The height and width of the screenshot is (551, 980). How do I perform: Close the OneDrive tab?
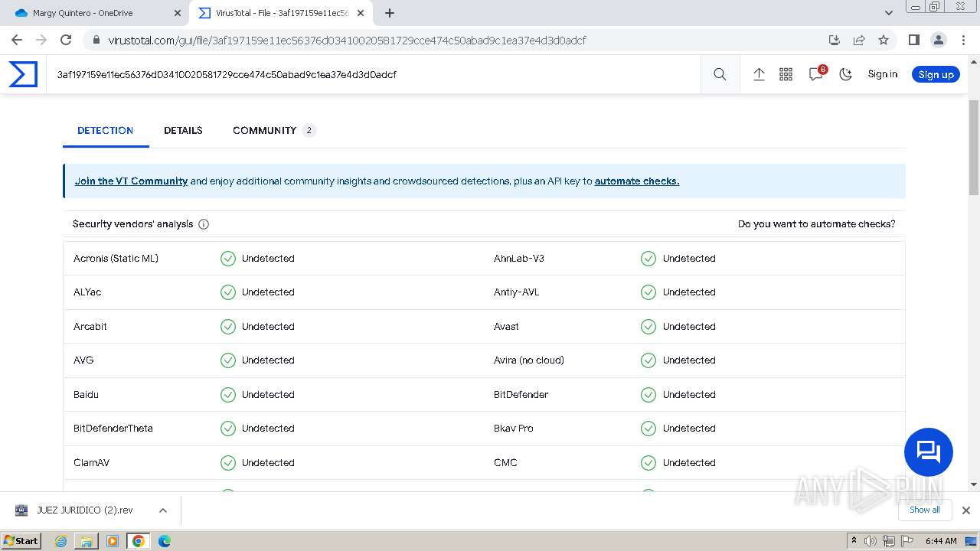click(177, 13)
